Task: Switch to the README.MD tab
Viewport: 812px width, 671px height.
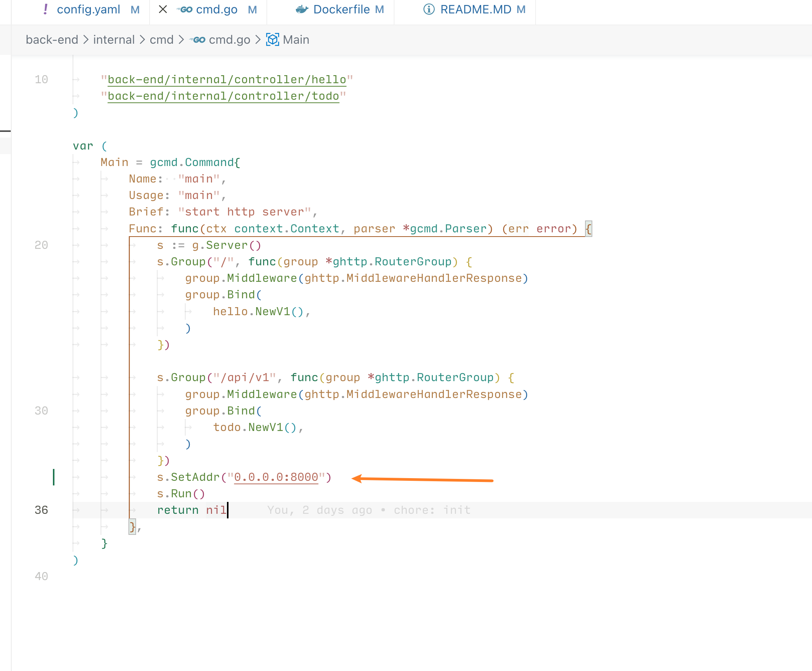Action: [x=476, y=9]
